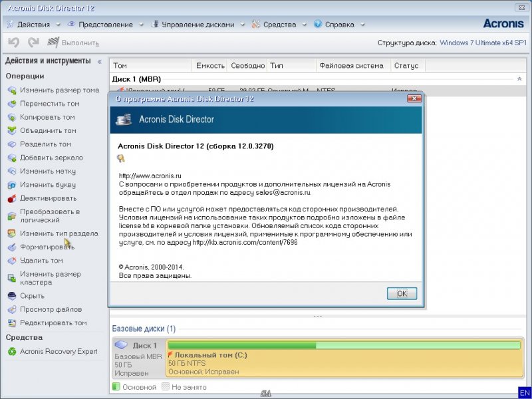The width and height of the screenshot is (532, 399).
Task: Sort by the Тип column header
Action: click(x=292, y=65)
